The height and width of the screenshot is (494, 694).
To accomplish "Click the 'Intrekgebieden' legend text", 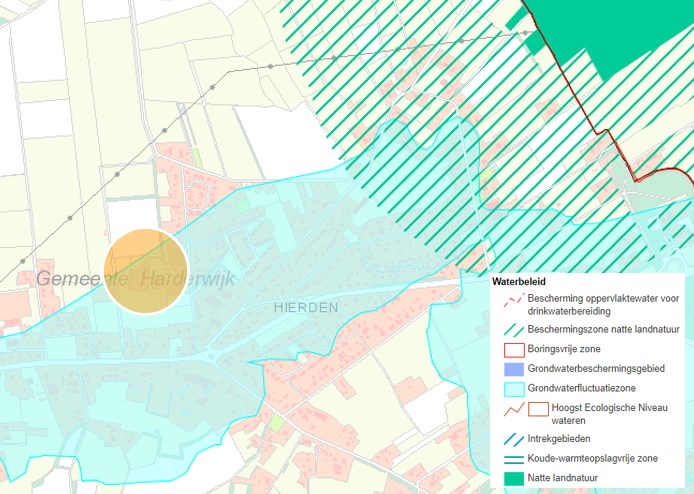I will [x=559, y=439].
